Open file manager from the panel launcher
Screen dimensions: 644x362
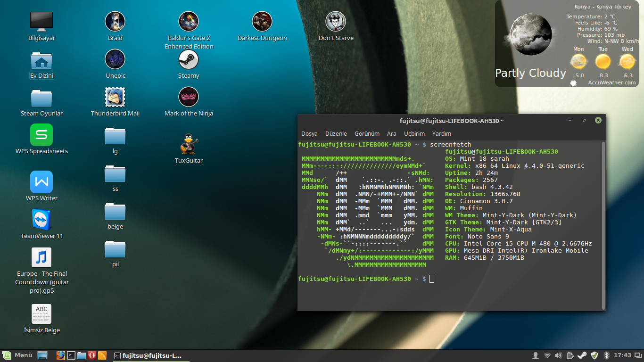point(82,355)
